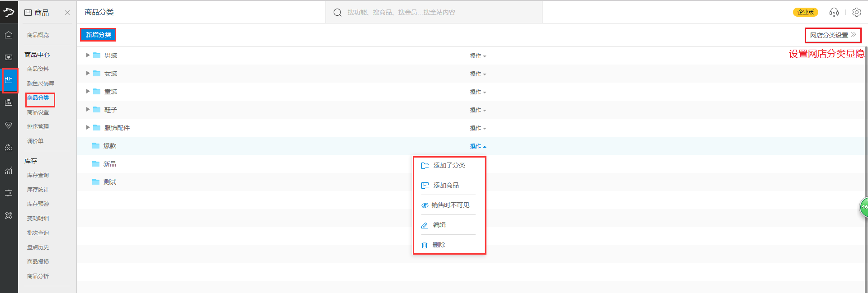Toggle 销售时不可见 visibility option
This screenshot has height=293, width=868.
449,205
